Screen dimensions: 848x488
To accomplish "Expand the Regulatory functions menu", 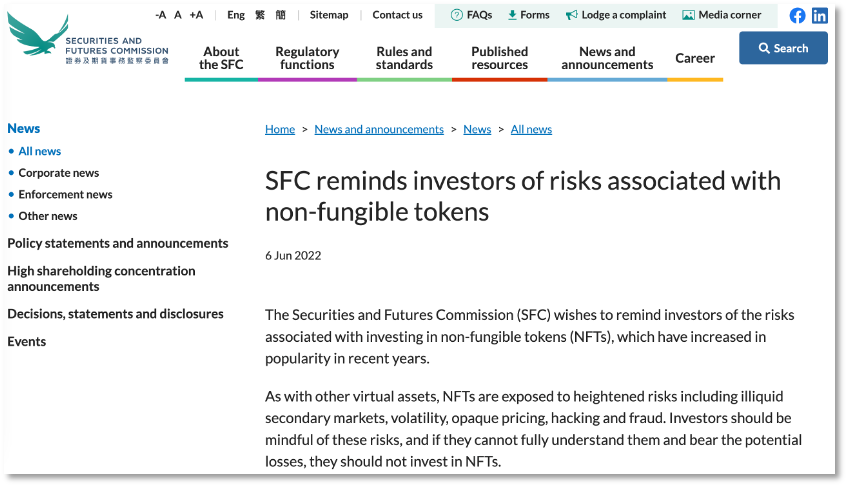I will 307,58.
